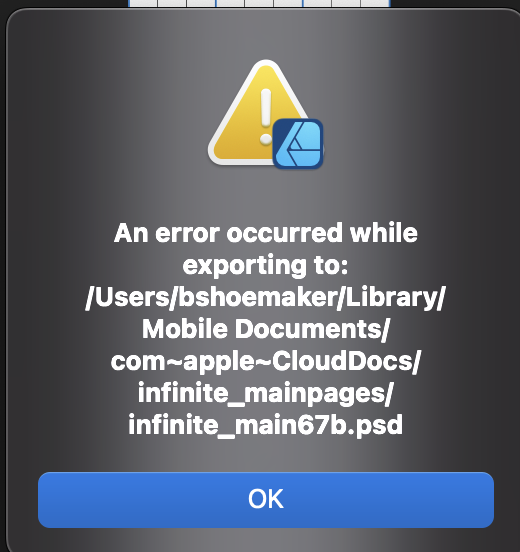Click the Affinity Designer app badge icon
This screenshot has height=552, width=520.
tap(298, 144)
